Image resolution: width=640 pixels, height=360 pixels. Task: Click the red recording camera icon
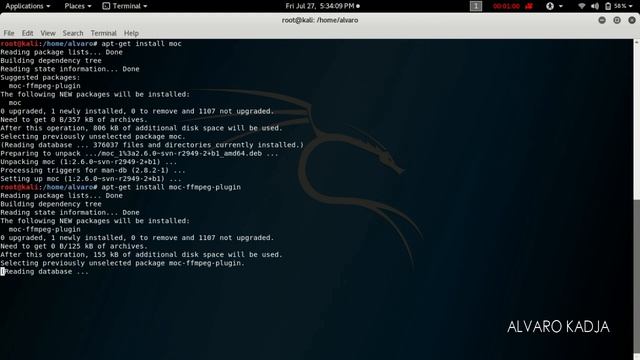click(x=529, y=6)
